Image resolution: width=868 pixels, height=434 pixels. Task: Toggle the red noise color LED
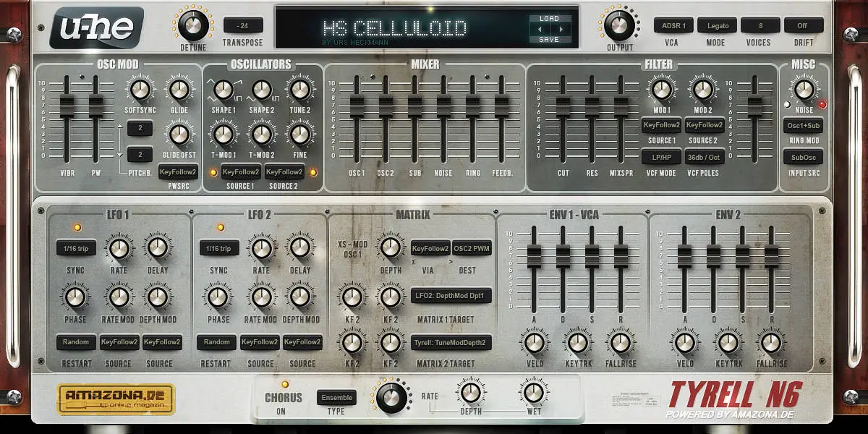coord(823,104)
